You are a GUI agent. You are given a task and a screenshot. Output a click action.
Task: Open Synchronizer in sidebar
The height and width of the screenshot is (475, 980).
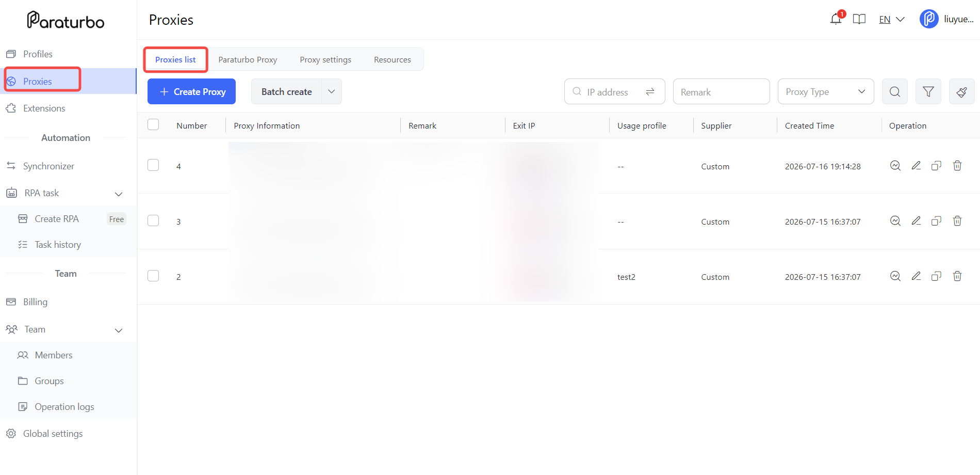coord(68,166)
